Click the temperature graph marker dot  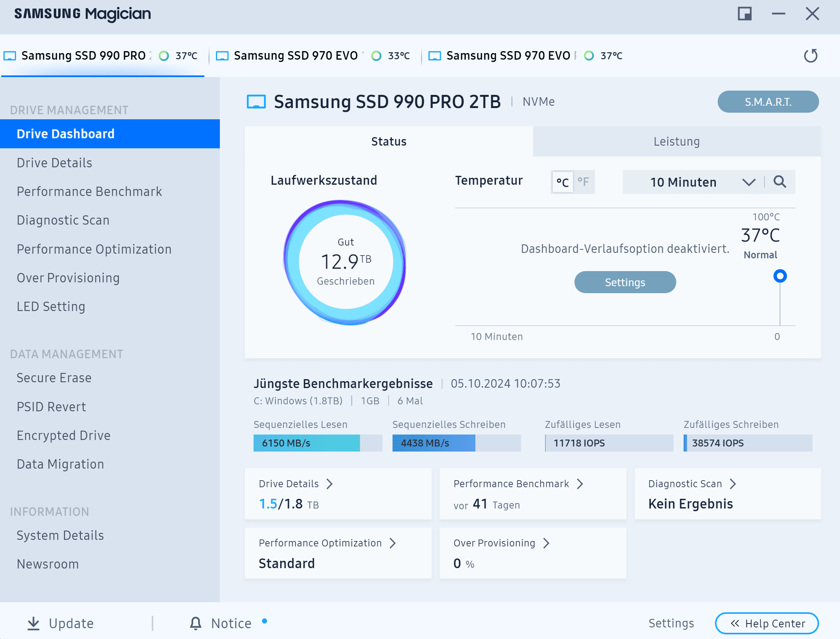[780, 276]
